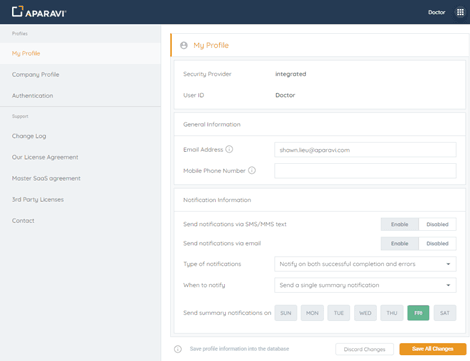Click the info icon beside save profile message
The image size is (470, 361).
pos(178,349)
